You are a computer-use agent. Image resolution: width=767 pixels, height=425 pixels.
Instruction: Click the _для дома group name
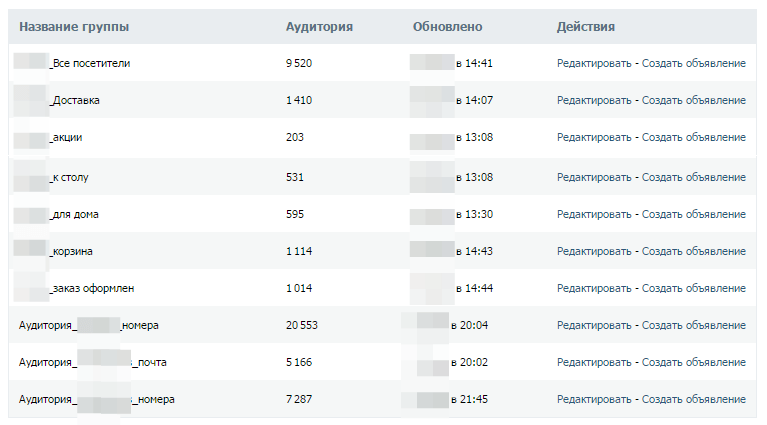pyautogui.click(x=74, y=214)
